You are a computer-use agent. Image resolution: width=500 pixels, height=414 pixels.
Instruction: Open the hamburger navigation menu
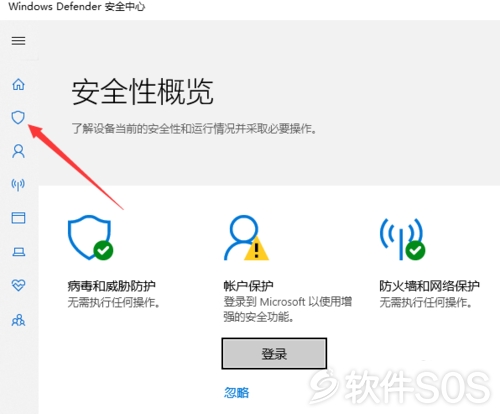tap(18, 41)
